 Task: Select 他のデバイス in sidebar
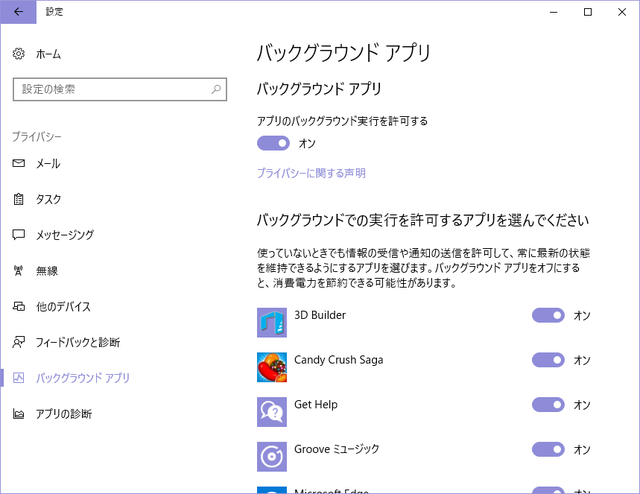coord(63,306)
